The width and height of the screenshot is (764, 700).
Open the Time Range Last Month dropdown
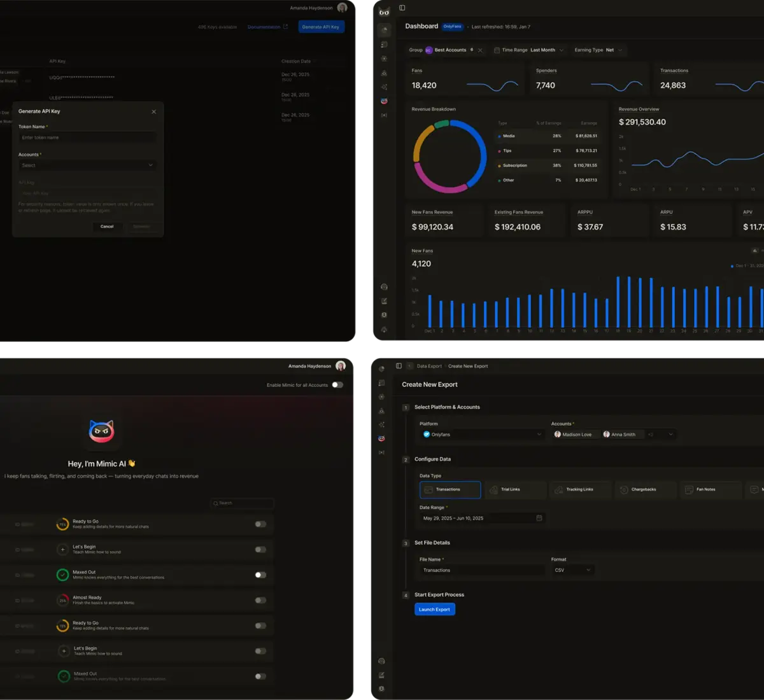[x=529, y=50]
